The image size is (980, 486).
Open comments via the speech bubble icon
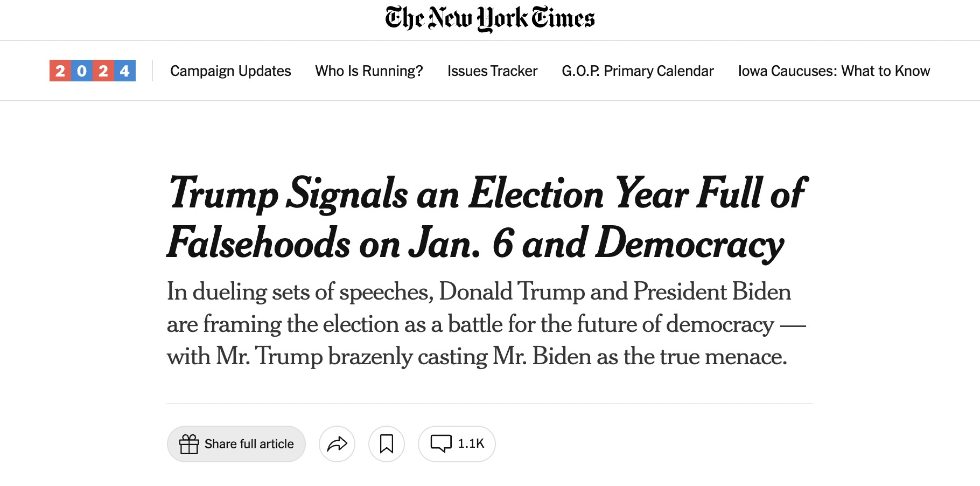[x=441, y=444]
